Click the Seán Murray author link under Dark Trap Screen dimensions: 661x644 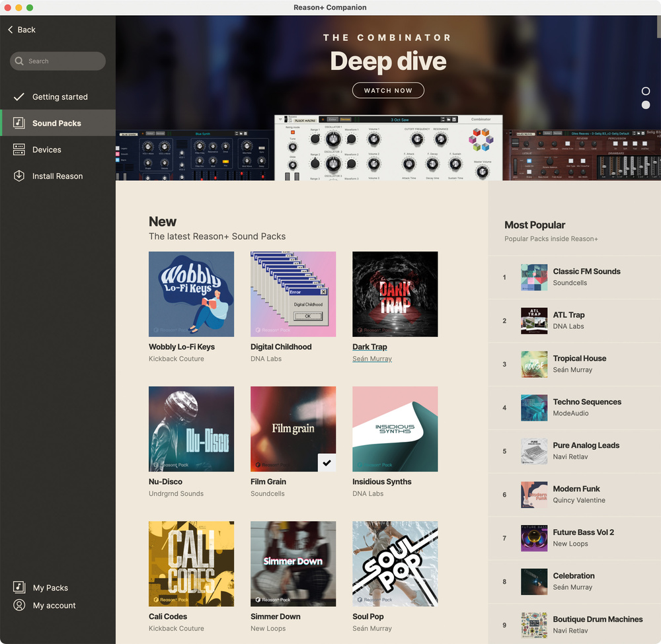coord(372,359)
